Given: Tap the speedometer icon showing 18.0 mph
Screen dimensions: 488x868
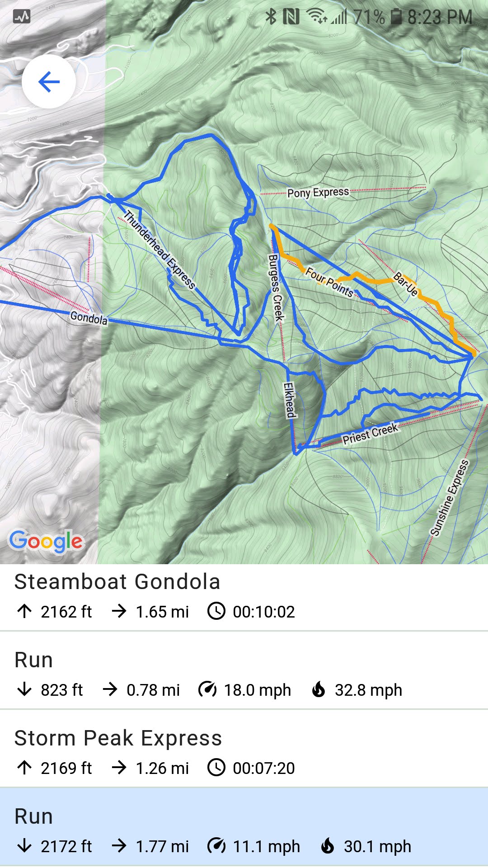Looking at the screenshot, I should pyautogui.click(x=207, y=689).
